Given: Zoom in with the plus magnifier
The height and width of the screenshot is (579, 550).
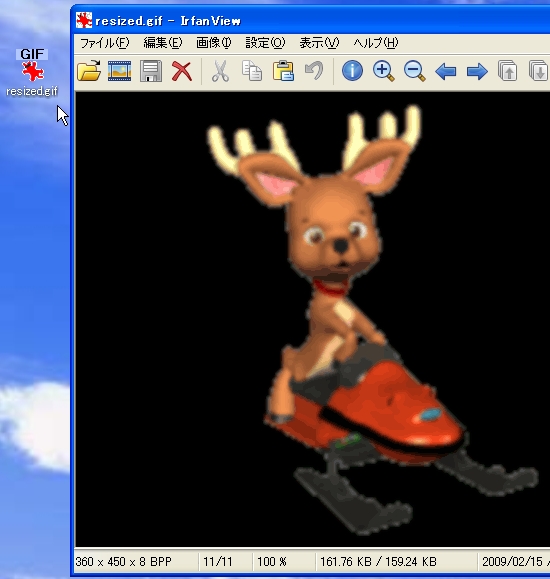Looking at the screenshot, I should (383, 71).
